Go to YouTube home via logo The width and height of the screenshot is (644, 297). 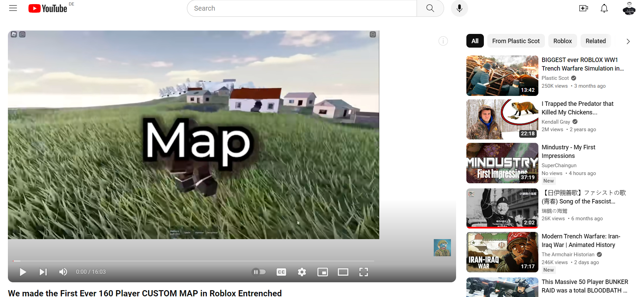point(48,8)
